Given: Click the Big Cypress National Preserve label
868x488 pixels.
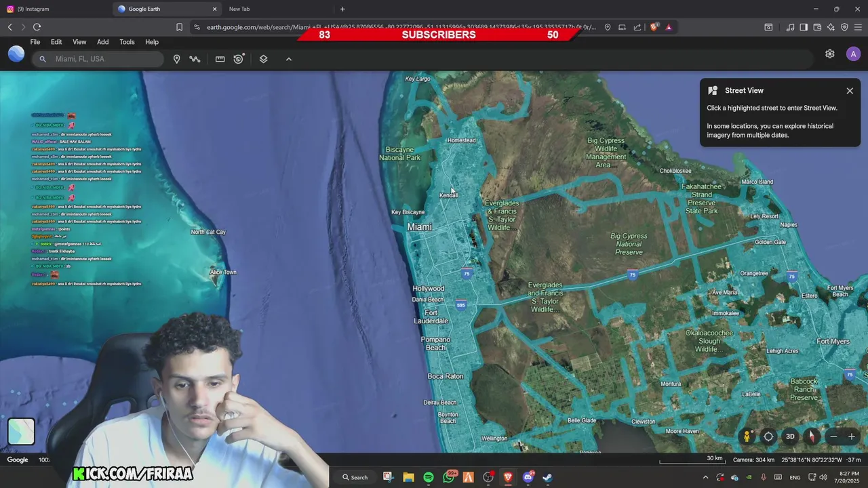Looking at the screenshot, I should pos(629,244).
